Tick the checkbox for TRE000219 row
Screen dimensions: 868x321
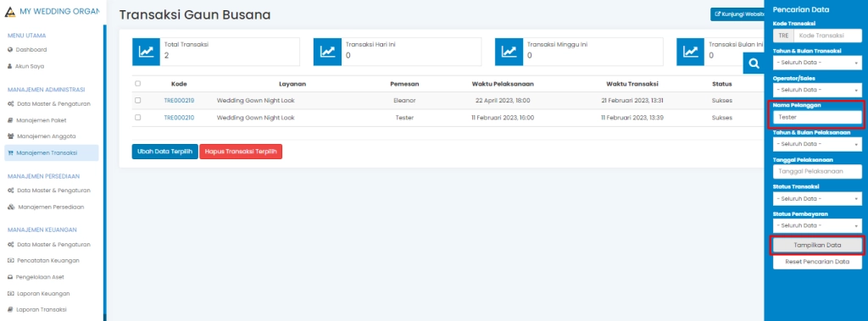(138, 100)
